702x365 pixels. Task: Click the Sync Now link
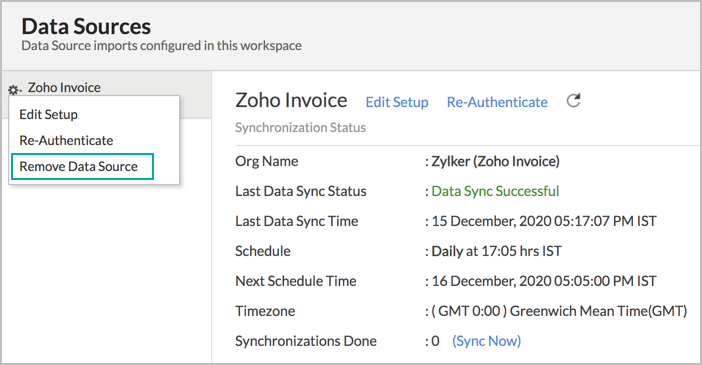486,341
